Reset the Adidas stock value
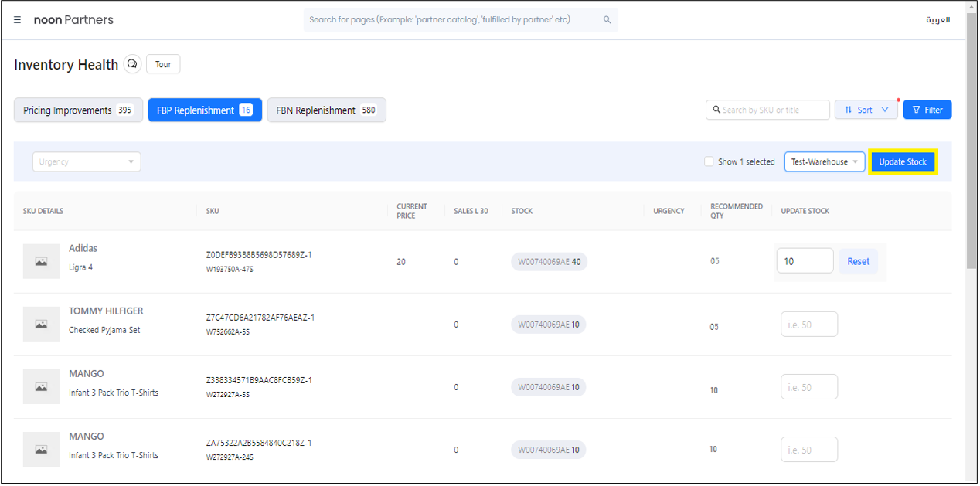 point(858,261)
